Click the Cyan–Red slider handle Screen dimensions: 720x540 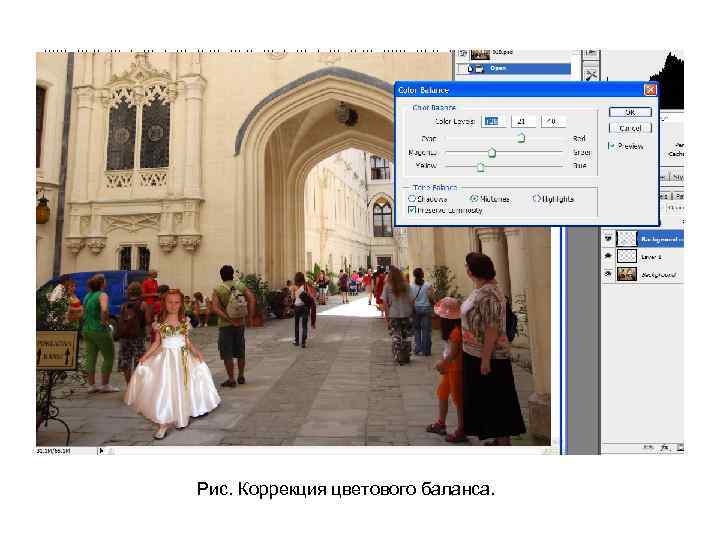[521, 137]
